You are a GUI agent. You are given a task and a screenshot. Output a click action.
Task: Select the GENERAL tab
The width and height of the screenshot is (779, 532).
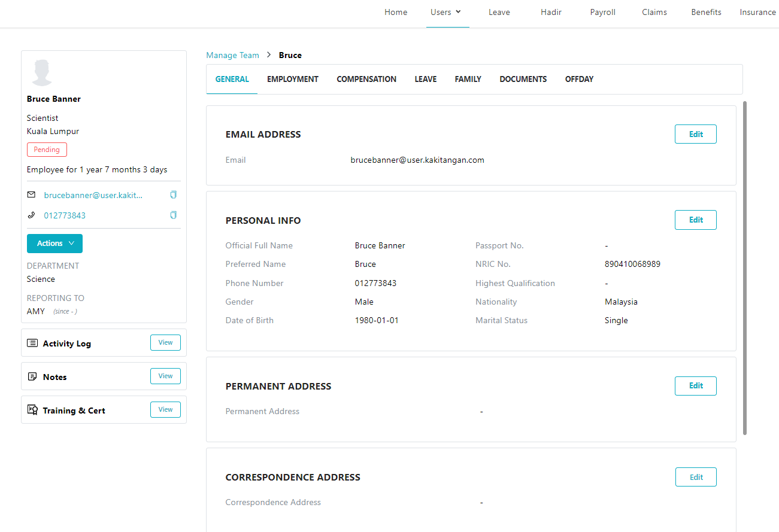coord(232,79)
